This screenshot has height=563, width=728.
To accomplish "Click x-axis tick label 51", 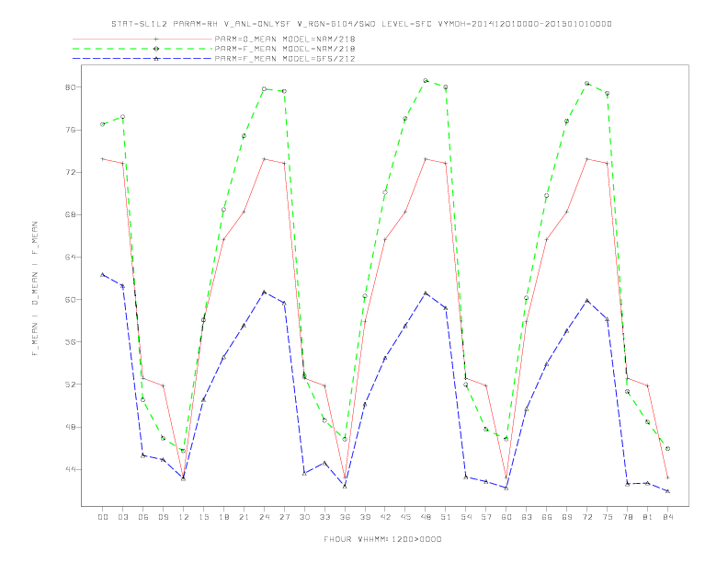I will coord(446,517).
